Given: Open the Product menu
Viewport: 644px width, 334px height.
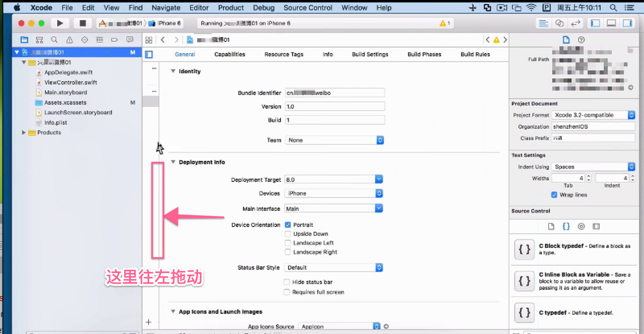Looking at the screenshot, I should pyautogui.click(x=231, y=8).
